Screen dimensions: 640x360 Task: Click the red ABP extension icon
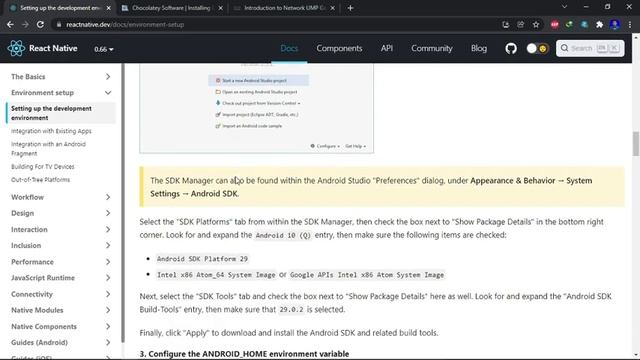(x=554, y=25)
